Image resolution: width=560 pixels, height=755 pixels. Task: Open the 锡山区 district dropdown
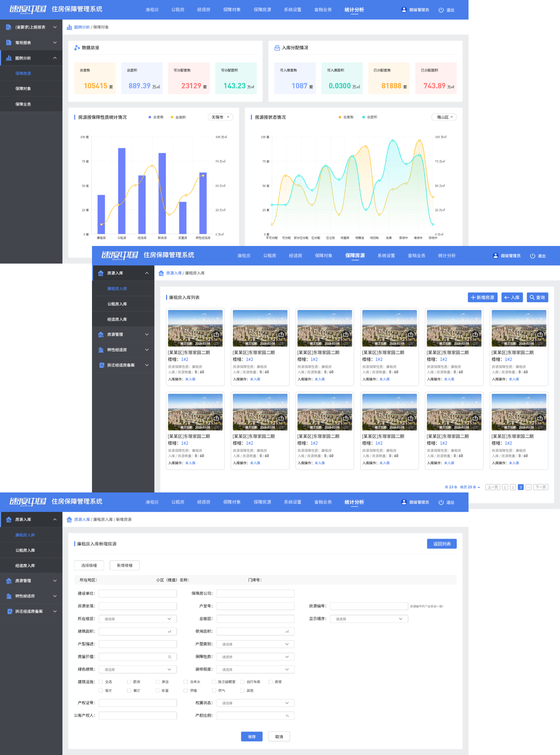(x=444, y=117)
